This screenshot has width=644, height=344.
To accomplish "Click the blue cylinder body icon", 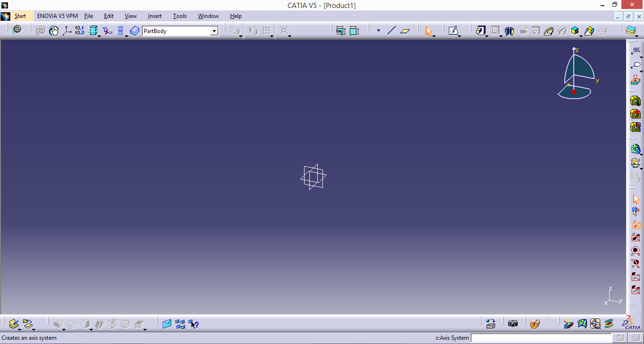I will point(93,31).
